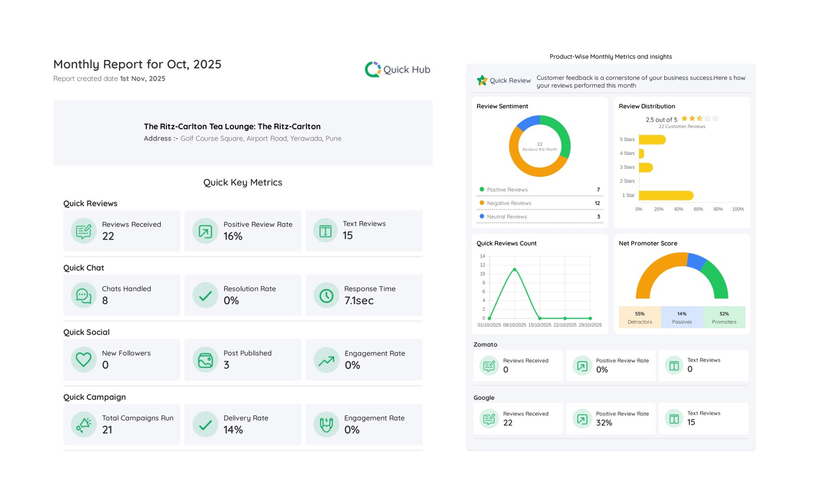The width and height of the screenshot is (829, 504).
Task: Click the Google Text Reviews icon
Action: (674, 419)
